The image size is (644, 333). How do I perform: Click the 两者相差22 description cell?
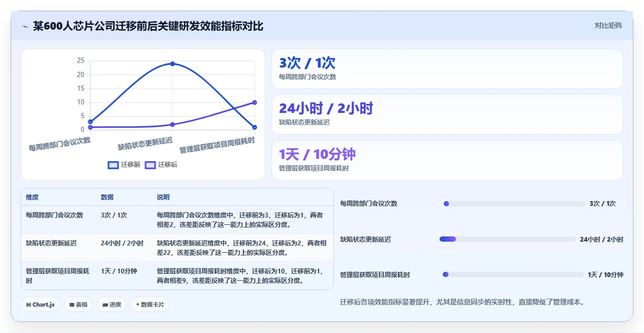coord(241,248)
